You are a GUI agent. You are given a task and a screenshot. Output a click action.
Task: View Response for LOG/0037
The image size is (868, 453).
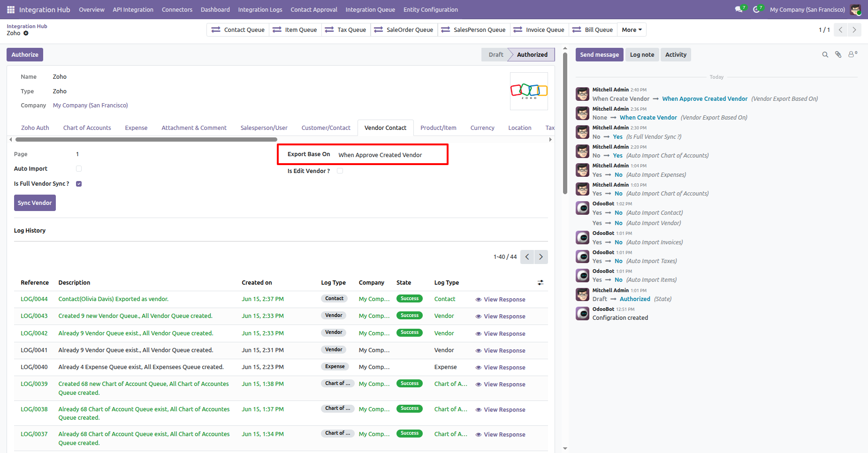[500, 435]
